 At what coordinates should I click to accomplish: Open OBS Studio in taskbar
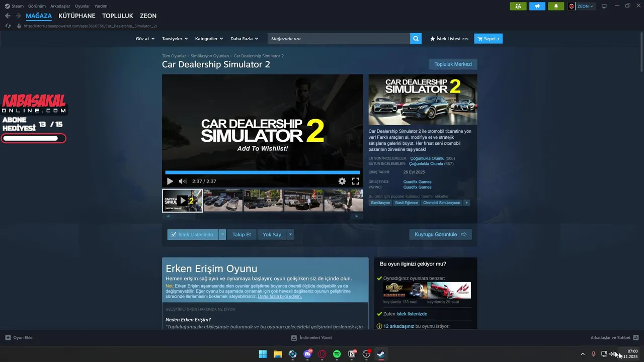367,354
